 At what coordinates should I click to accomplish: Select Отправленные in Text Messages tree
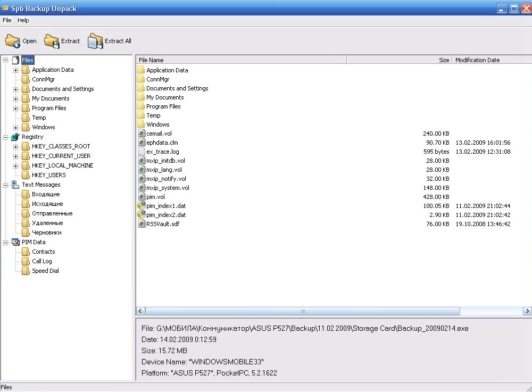[x=52, y=213]
